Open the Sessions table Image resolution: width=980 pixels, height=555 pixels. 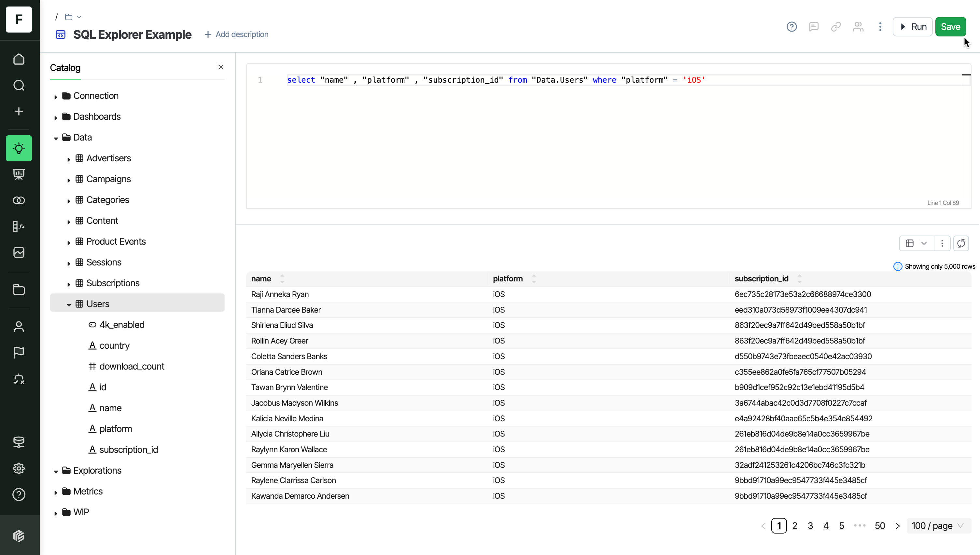104,262
